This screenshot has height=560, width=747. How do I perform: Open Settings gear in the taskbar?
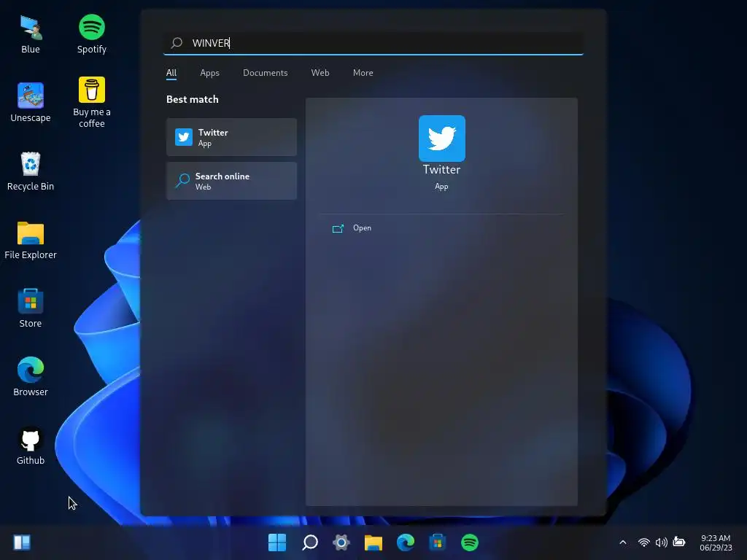(341, 542)
